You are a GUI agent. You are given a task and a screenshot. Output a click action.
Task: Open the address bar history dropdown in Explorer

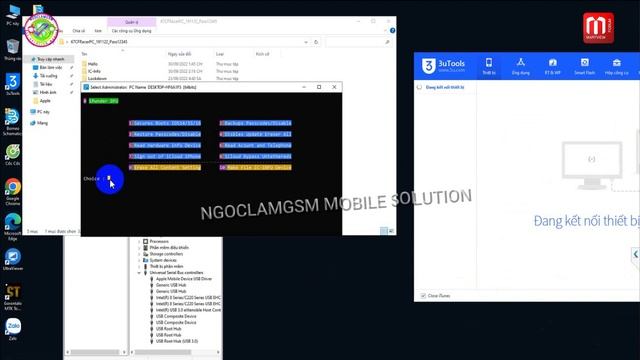click(x=306, y=42)
